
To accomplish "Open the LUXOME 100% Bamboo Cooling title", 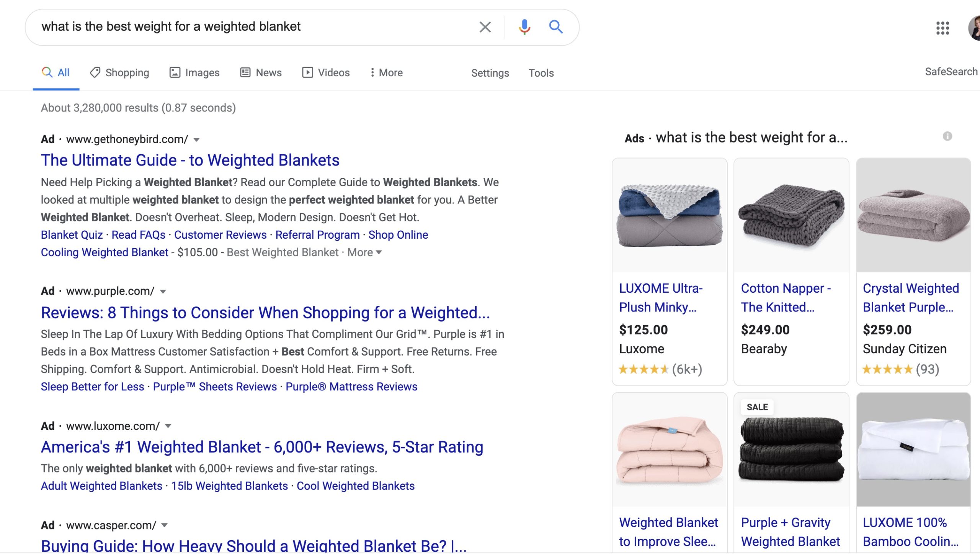I will click(x=911, y=532).
